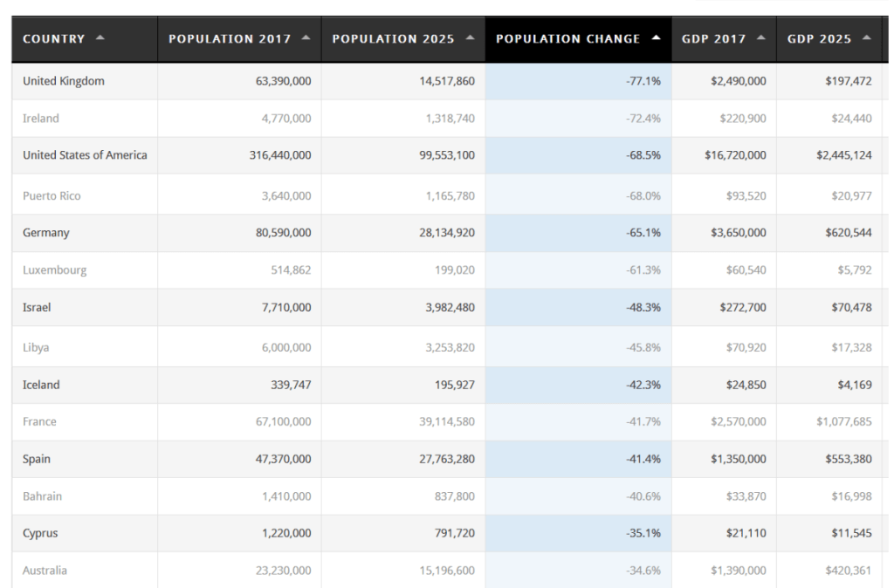Click sort arrow next to Population 2025
The width and height of the screenshot is (894, 588).
[470, 38]
